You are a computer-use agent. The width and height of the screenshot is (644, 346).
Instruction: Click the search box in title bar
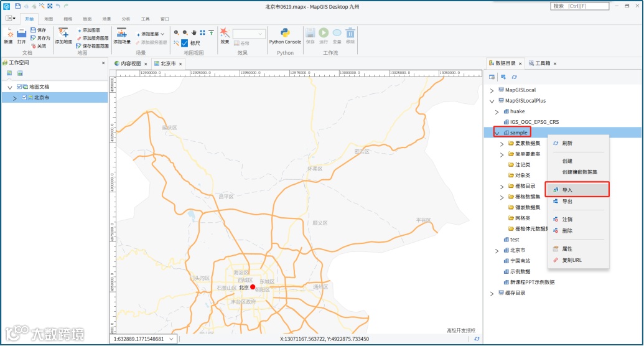click(x=579, y=6)
